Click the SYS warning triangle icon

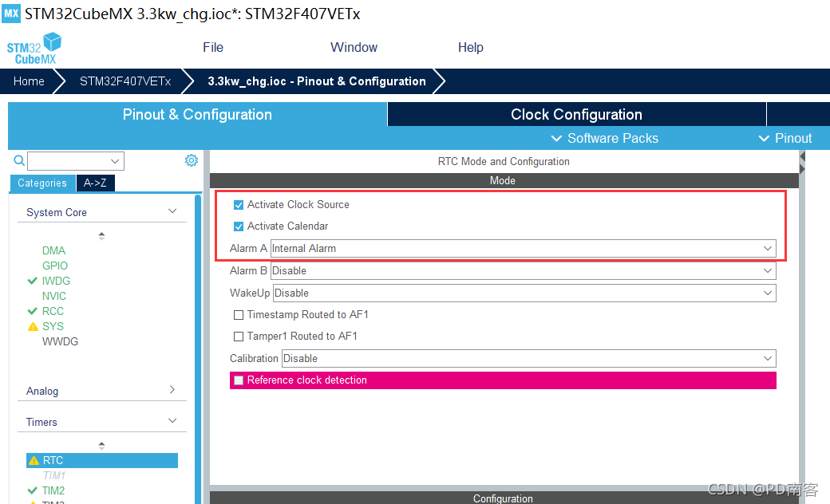(x=33, y=327)
